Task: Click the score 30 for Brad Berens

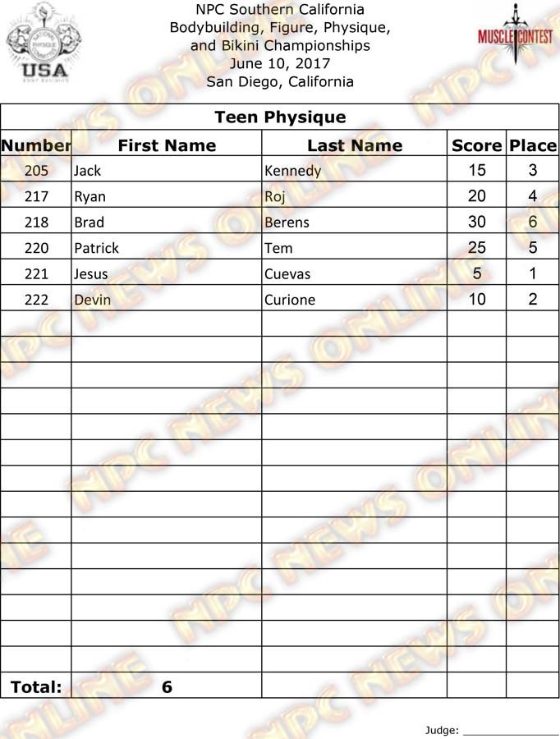Action: [x=476, y=222]
